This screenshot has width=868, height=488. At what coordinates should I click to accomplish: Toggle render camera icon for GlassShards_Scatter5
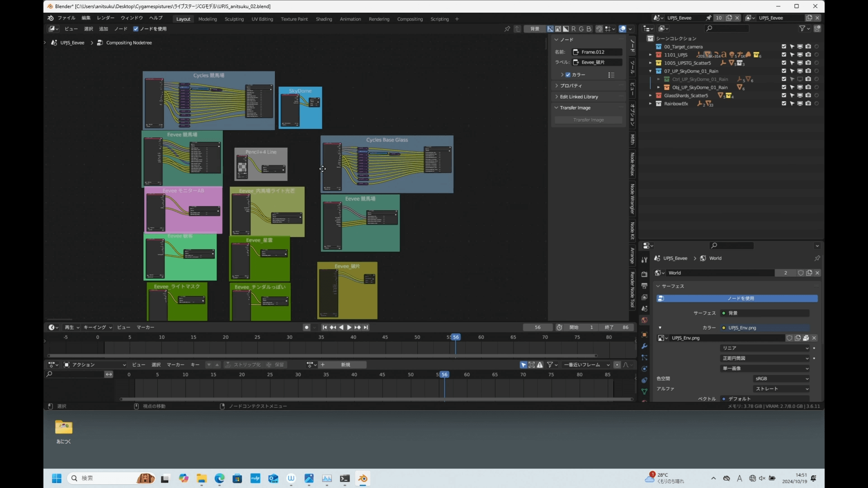[808, 95]
